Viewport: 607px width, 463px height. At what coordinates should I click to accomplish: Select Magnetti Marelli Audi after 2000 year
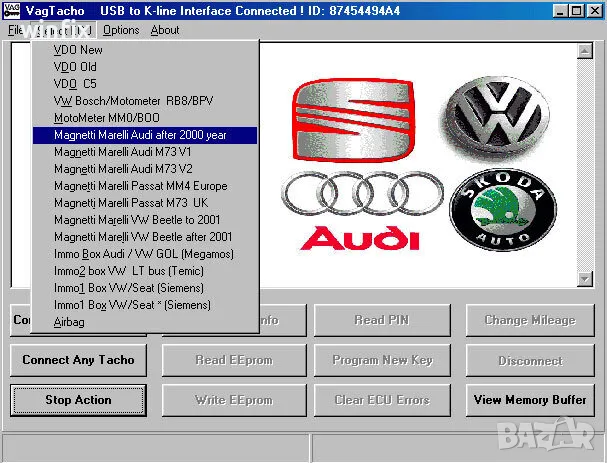click(145, 135)
